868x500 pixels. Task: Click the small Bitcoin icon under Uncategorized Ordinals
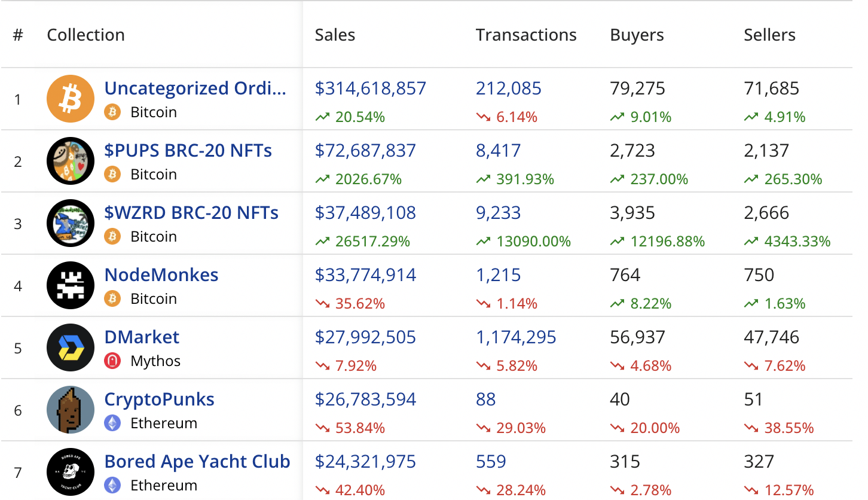112,112
